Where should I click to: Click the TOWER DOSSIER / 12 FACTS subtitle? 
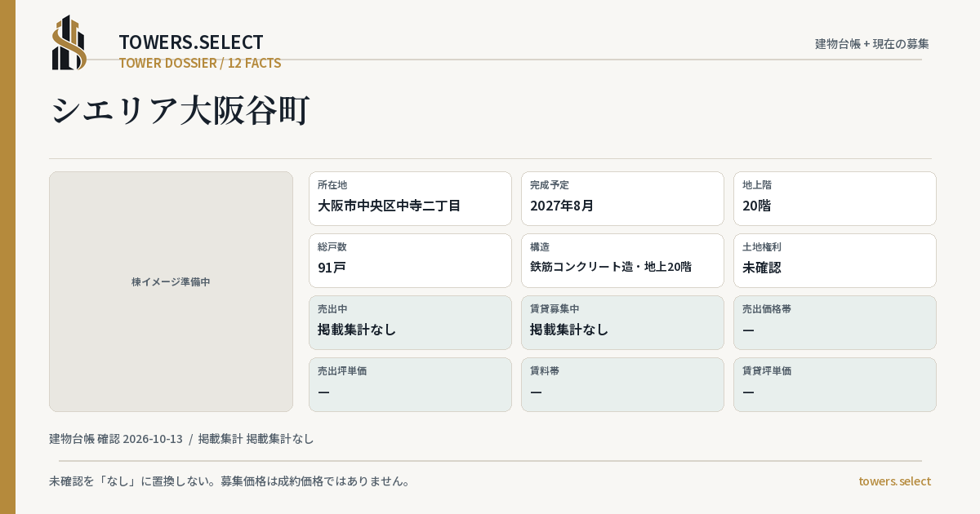tap(200, 63)
